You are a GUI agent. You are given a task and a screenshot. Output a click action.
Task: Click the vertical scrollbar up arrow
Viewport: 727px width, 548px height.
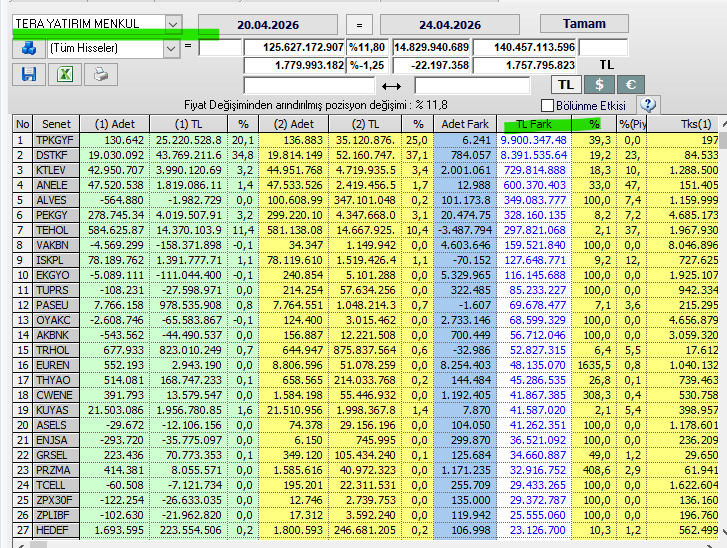point(723,124)
